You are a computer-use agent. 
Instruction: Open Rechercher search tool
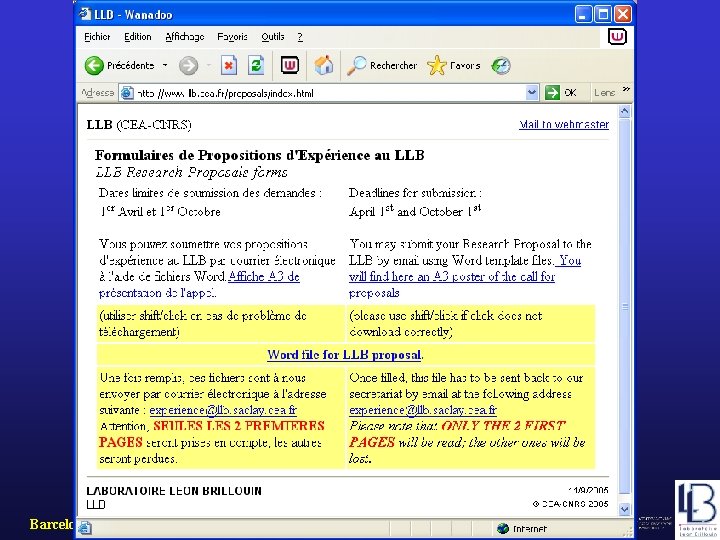tap(382, 66)
